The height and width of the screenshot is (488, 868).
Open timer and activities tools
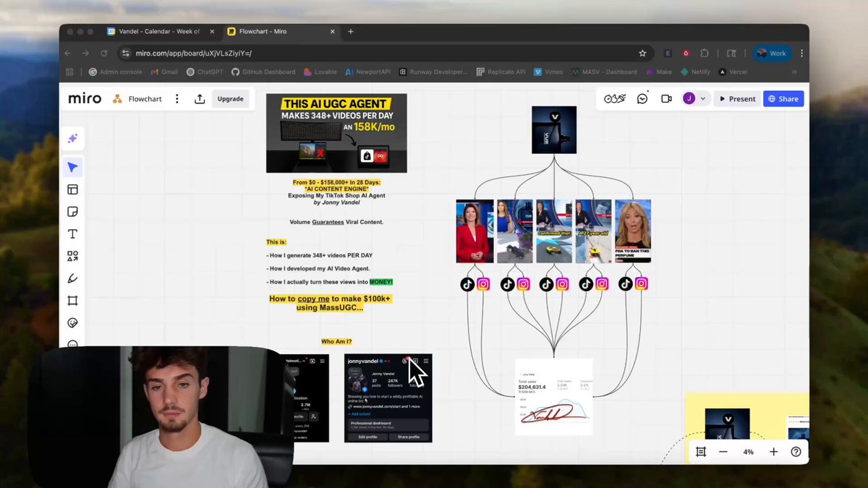click(x=614, y=99)
